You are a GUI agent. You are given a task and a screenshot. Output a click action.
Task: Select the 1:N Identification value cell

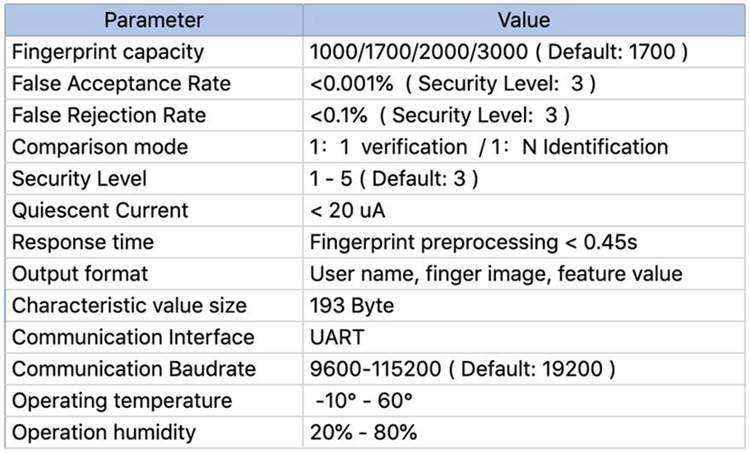pyautogui.click(x=489, y=147)
